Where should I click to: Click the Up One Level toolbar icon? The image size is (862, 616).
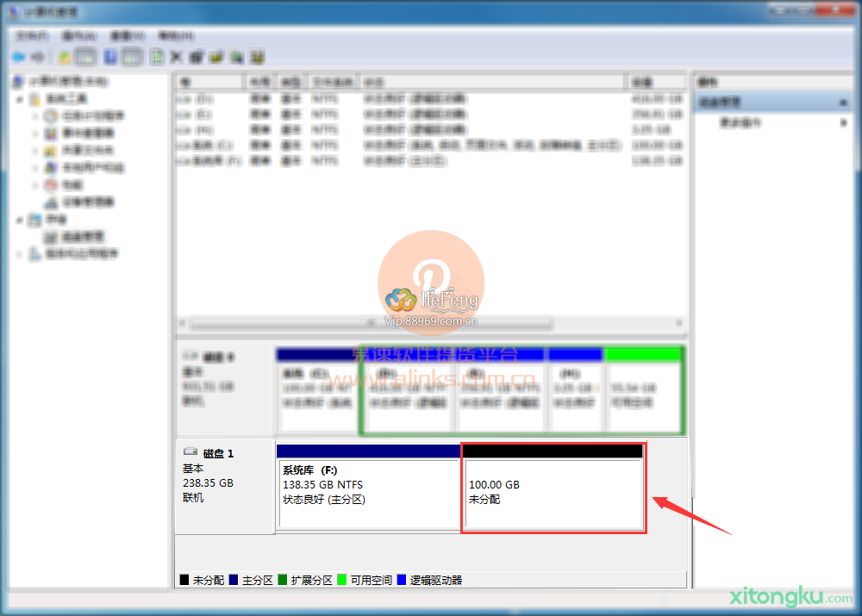coord(65,57)
